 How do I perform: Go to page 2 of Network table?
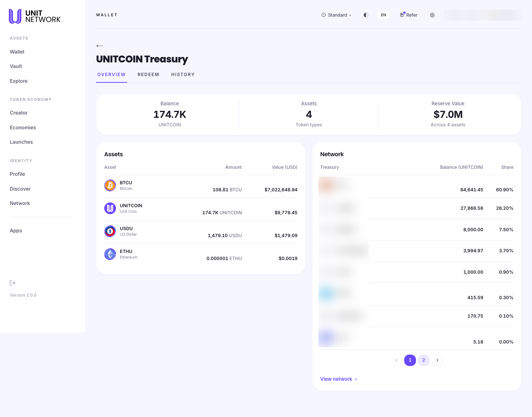(x=424, y=360)
